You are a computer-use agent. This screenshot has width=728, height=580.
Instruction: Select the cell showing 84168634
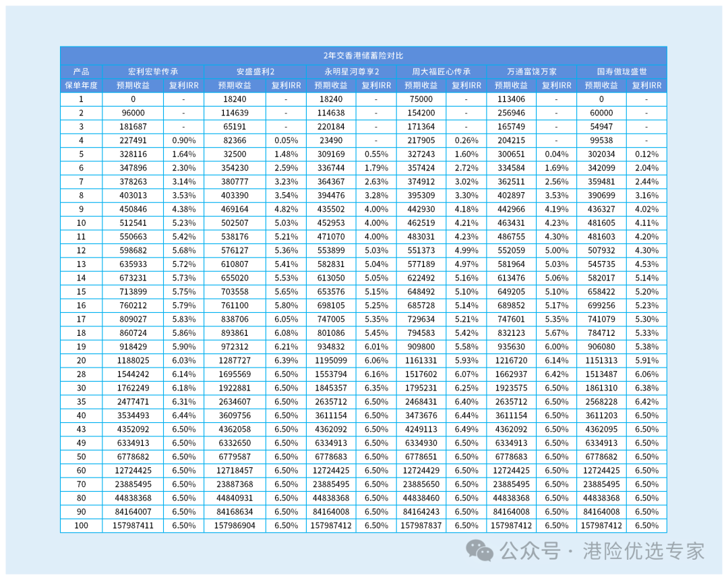pyautogui.click(x=235, y=512)
